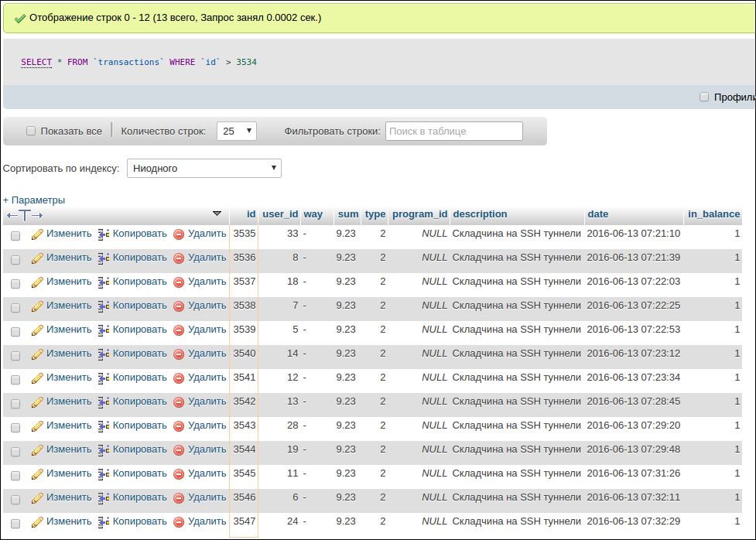The width and height of the screenshot is (756, 540).
Task: Click the copy icon for row 3540
Action: [x=104, y=355]
